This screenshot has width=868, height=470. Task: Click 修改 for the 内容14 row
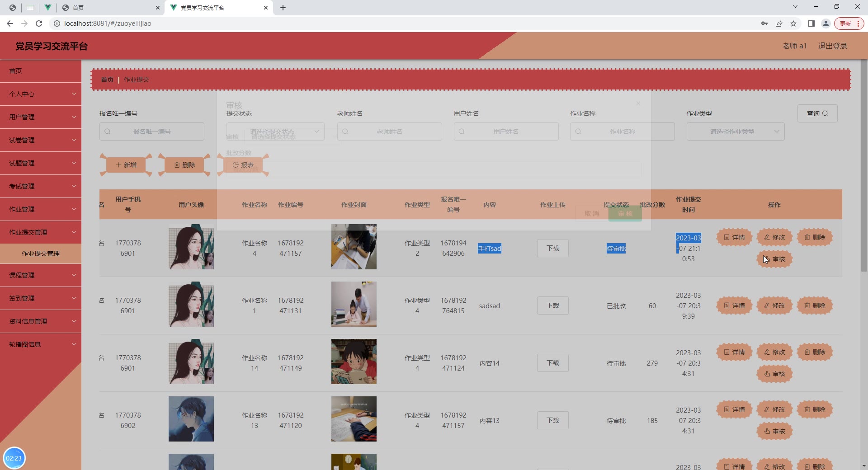click(x=774, y=352)
